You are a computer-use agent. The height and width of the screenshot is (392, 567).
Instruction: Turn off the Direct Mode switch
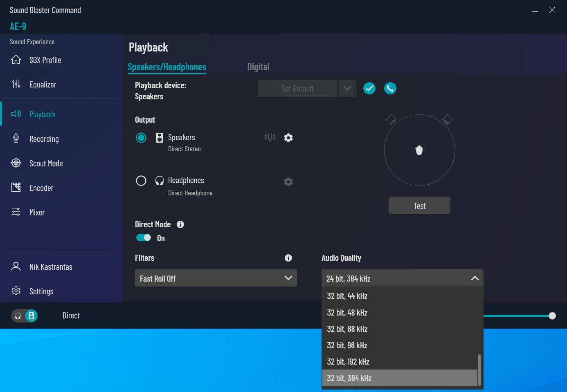tap(144, 238)
